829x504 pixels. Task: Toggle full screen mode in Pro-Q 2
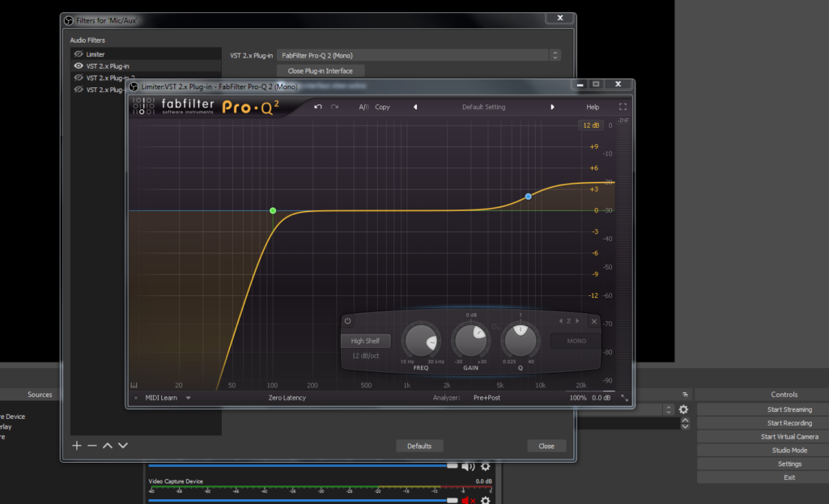pos(623,107)
